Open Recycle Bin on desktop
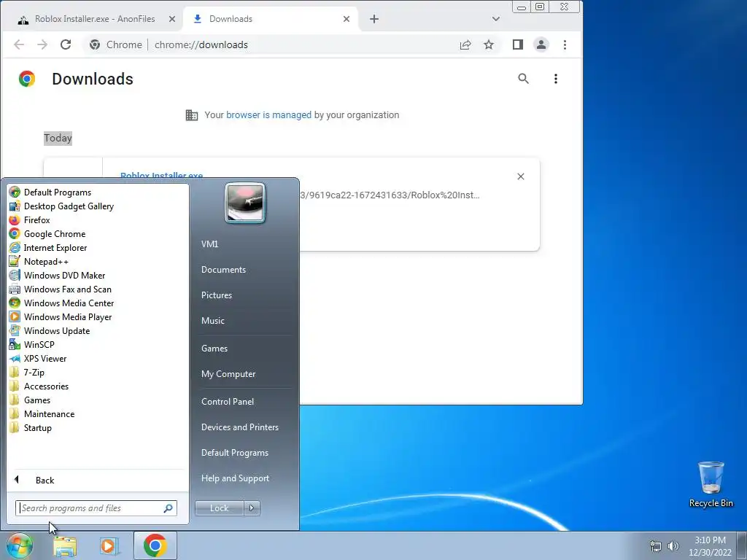 (x=711, y=484)
